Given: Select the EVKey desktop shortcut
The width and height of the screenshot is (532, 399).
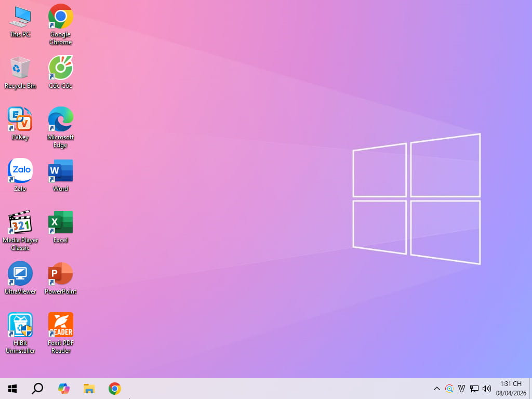Looking at the screenshot, I should click(x=20, y=124).
